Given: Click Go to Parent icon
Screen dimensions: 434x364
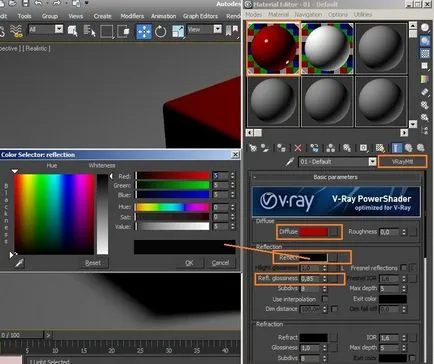Looking at the screenshot, I should (x=408, y=148).
